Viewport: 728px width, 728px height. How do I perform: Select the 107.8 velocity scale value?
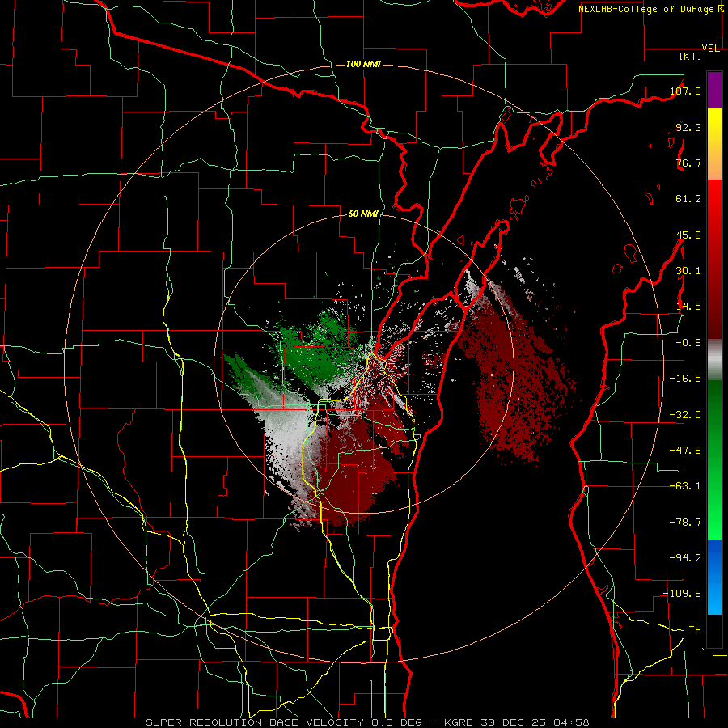point(685,91)
